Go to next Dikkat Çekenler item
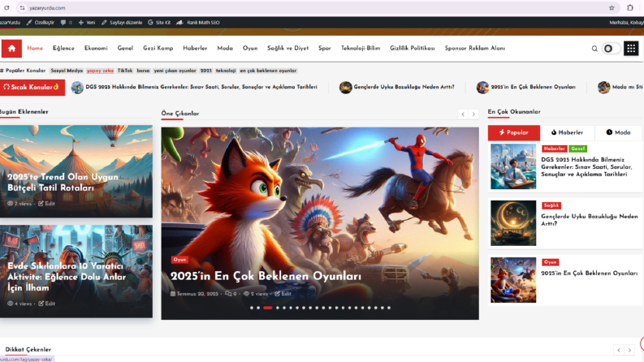 [x=629, y=350]
